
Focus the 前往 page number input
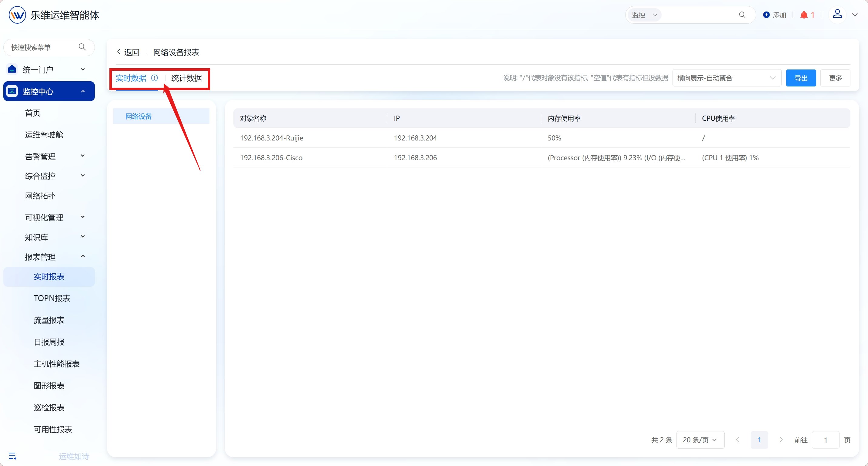click(825, 440)
